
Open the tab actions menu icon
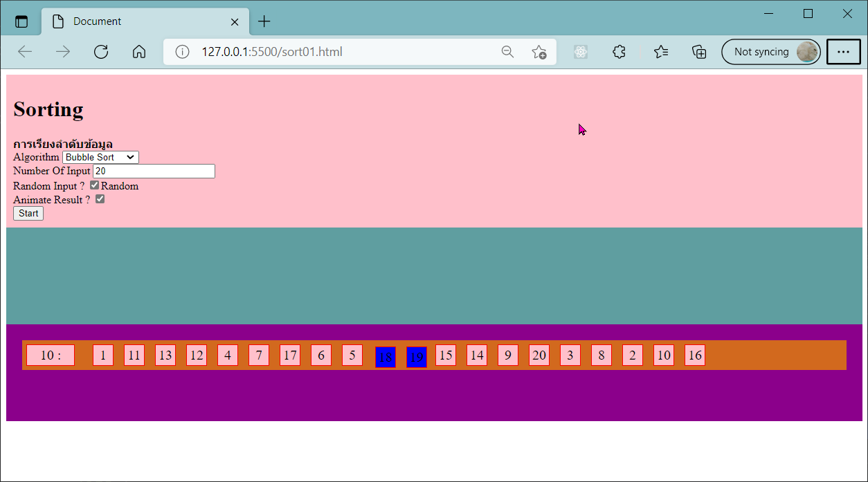[21, 21]
